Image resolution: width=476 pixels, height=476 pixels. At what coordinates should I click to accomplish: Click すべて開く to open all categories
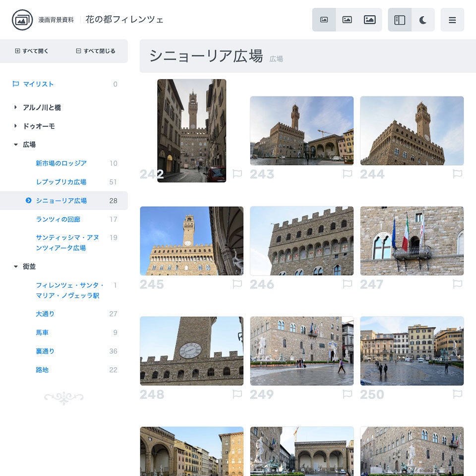(x=30, y=51)
